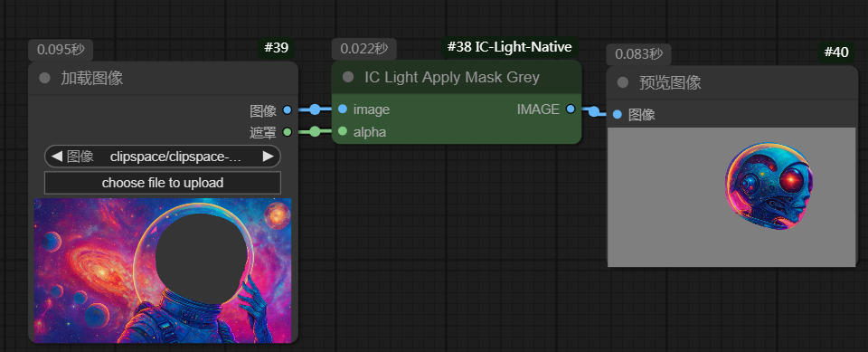The width and height of the screenshot is (868, 352).
Task: Click the midpoint of the blue image link
Action: pos(315,109)
